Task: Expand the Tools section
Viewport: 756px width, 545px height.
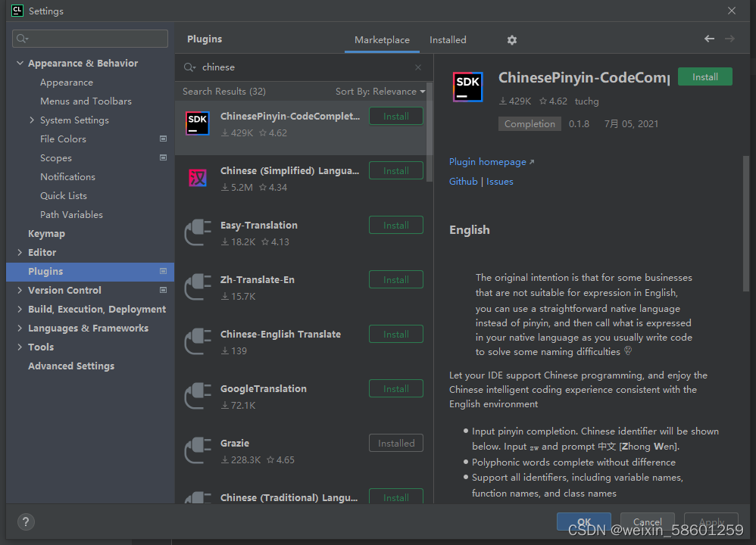Action: pyautogui.click(x=20, y=347)
